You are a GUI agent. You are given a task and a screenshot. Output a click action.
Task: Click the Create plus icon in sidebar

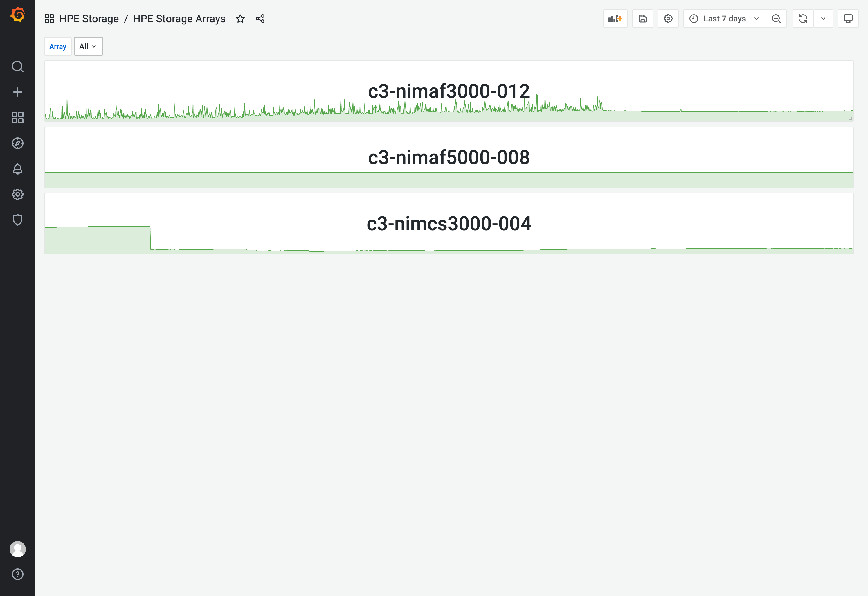coord(17,92)
